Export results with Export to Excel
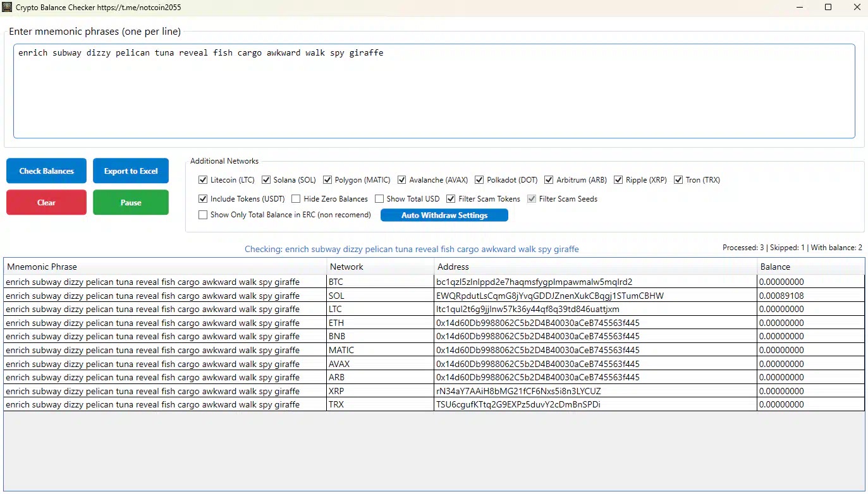The image size is (868, 494). [x=131, y=171]
